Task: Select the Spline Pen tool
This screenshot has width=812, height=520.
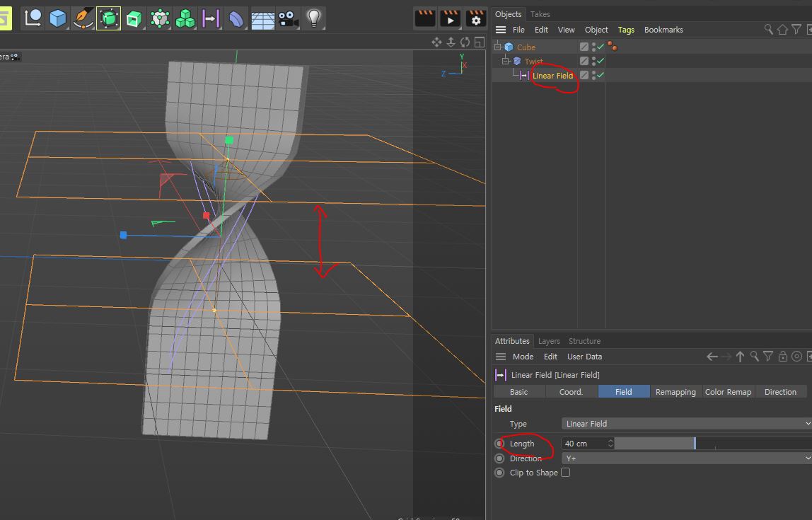Action: coord(83,18)
